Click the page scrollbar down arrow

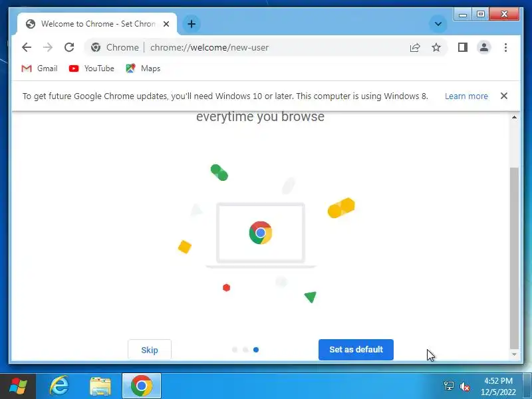[x=514, y=354]
